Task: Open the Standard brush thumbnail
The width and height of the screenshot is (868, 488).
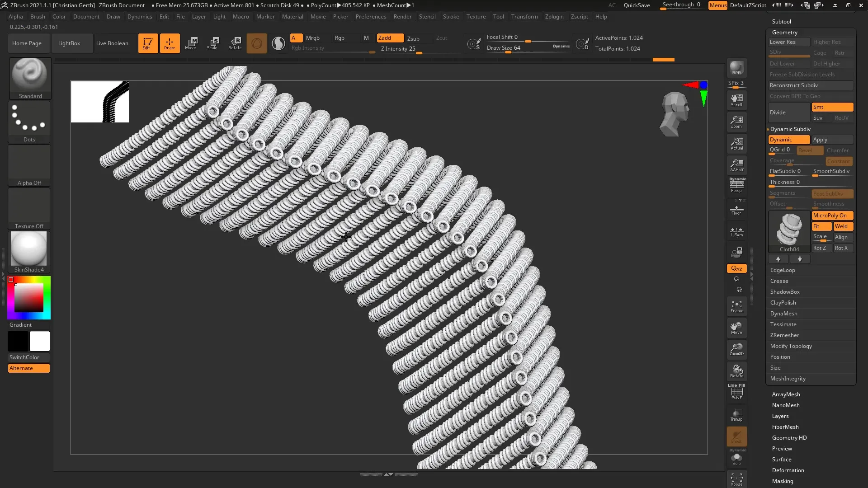Action: tap(30, 78)
